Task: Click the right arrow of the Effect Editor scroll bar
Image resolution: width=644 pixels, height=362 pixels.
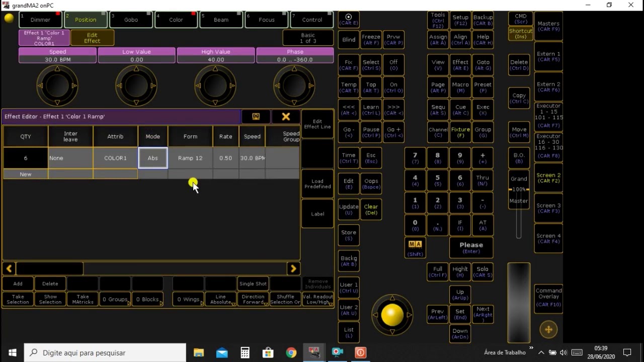Action: click(x=293, y=268)
